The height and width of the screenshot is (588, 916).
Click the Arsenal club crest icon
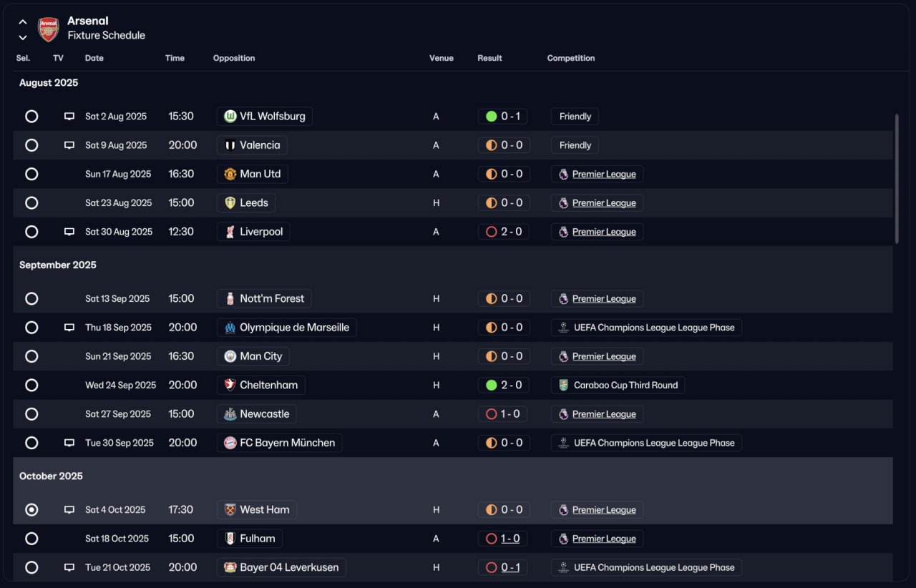(x=48, y=29)
